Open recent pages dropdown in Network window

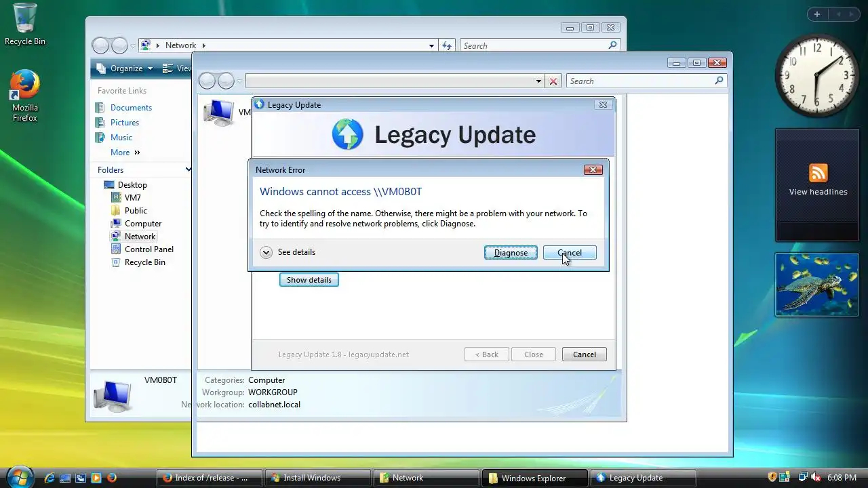(133, 46)
